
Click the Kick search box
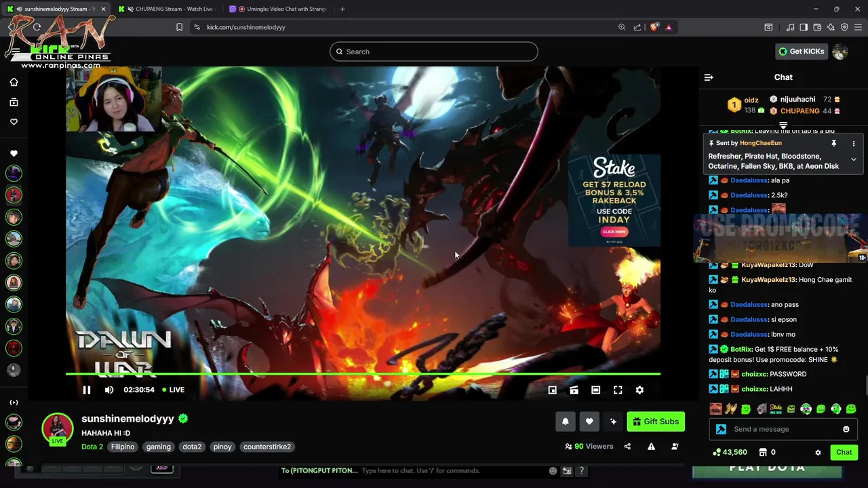coord(434,52)
